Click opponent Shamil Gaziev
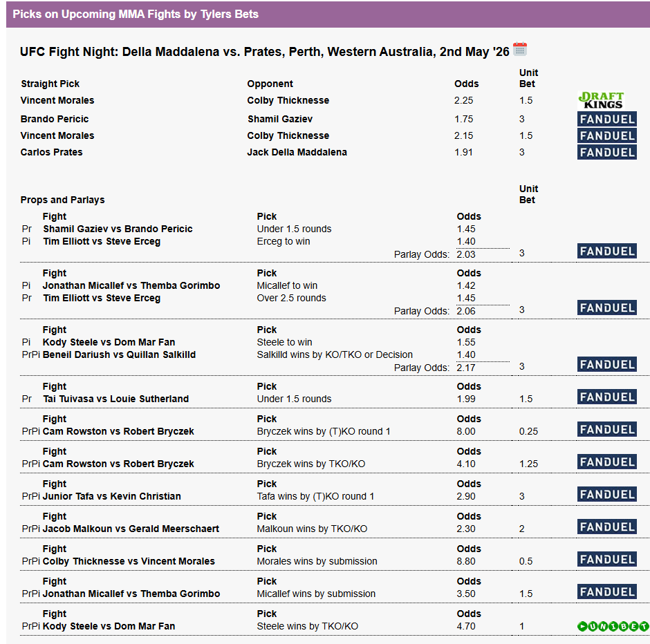650x644 pixels. pyautogui.click(x=280, y=119)
